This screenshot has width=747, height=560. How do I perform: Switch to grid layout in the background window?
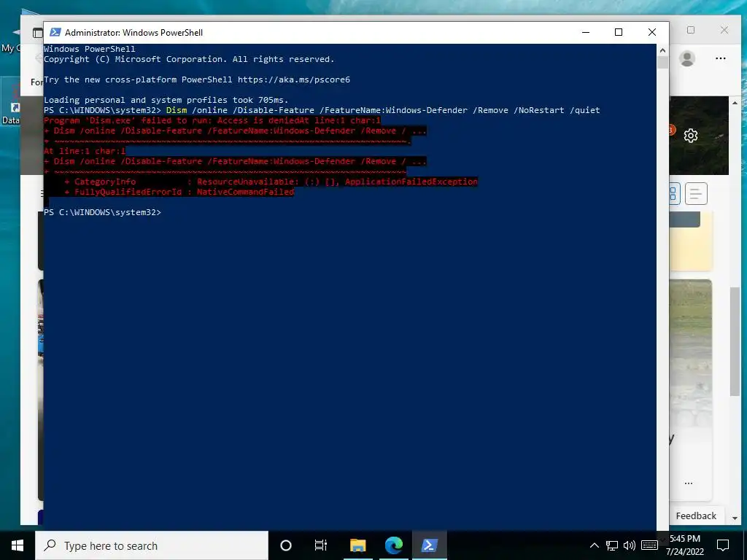point(673,193)
